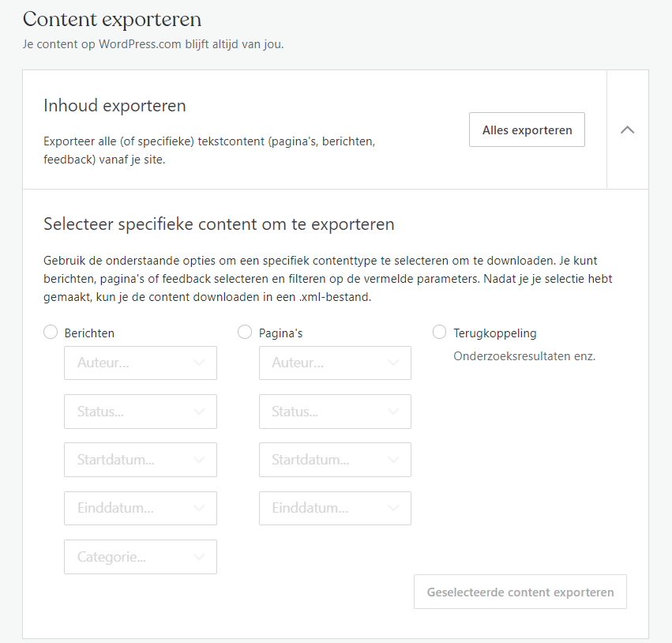This screenshot has width=672, height=643.
Task: Open the Pagina's Startdatum dropdown
Action: point(335,460)
